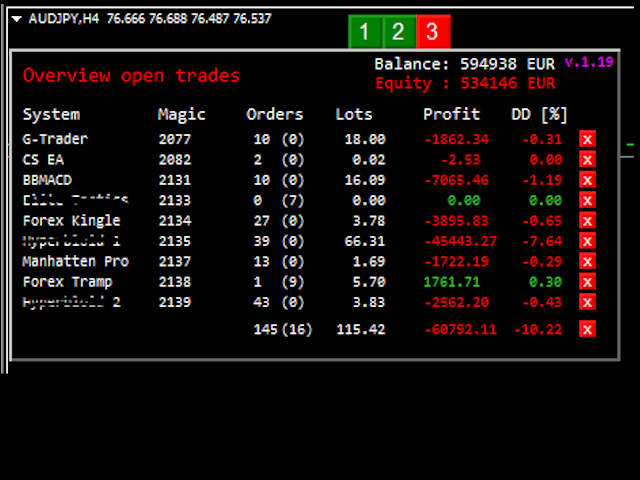Click lots value 66.31
The image size is (640, 480).
365,241
